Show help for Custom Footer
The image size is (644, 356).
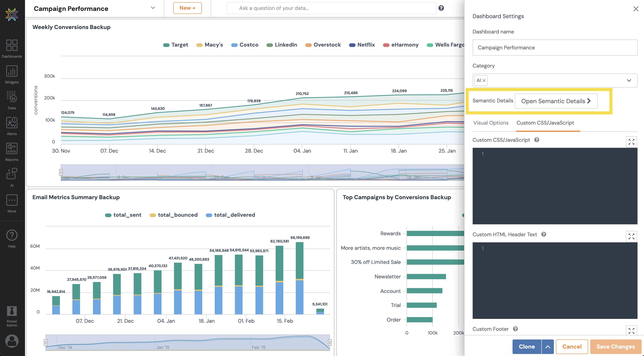point(515,329)
